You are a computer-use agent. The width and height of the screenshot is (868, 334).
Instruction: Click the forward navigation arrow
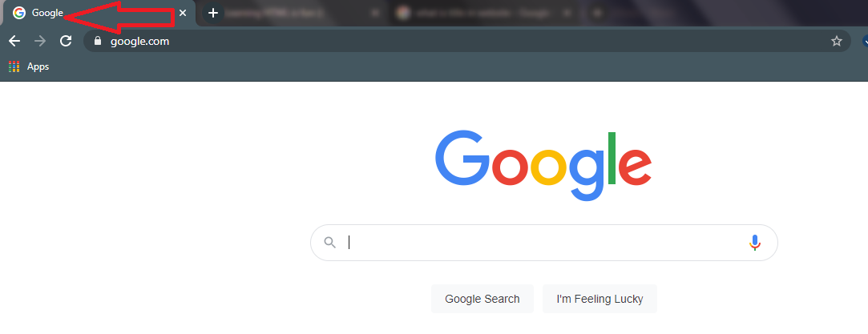pos(40,41)
